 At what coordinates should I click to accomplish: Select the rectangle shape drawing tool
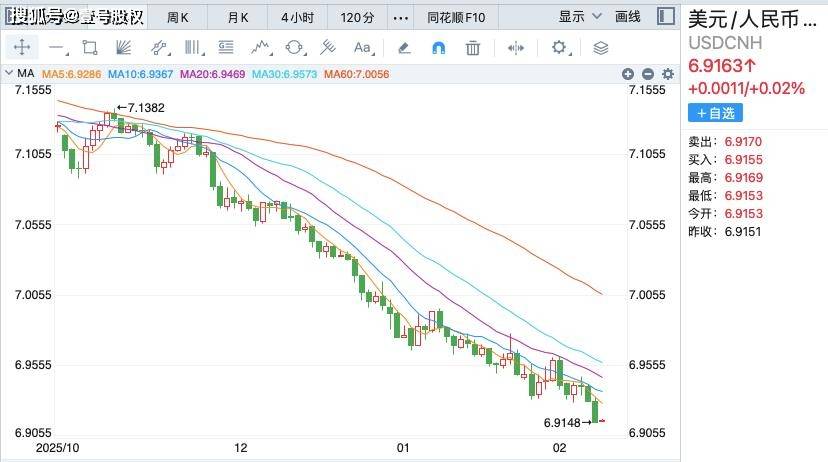[90, 47]
